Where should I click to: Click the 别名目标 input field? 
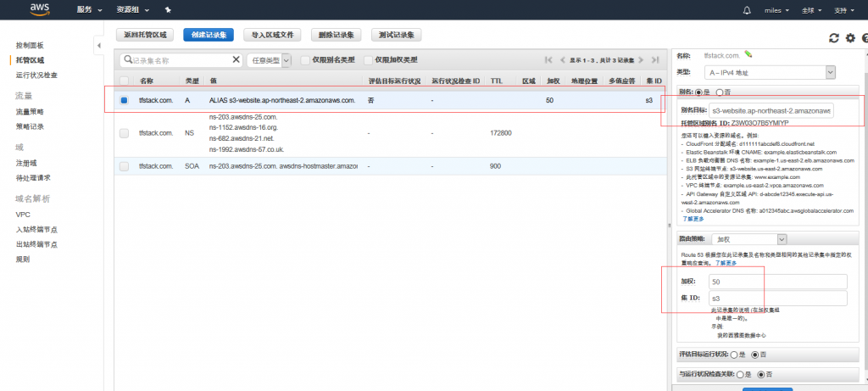pyautogui.click(x=771, y=111)
